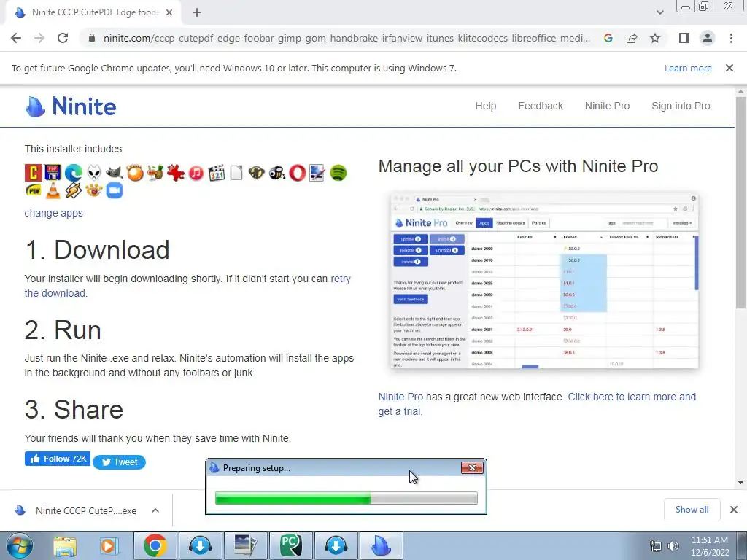Click the page vertical scrollbar thumb
Viewport: 747px width, 560px height.
point(740,203)
